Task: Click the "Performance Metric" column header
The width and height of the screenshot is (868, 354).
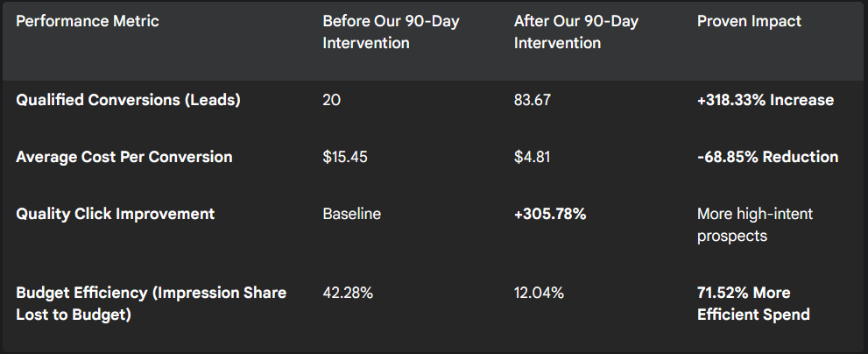Action: [88, 21]
